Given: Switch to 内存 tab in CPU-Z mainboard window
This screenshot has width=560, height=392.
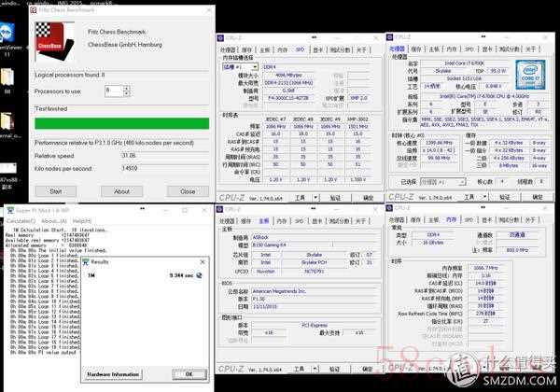Looking at the screenshot, I should coord(282,221).
